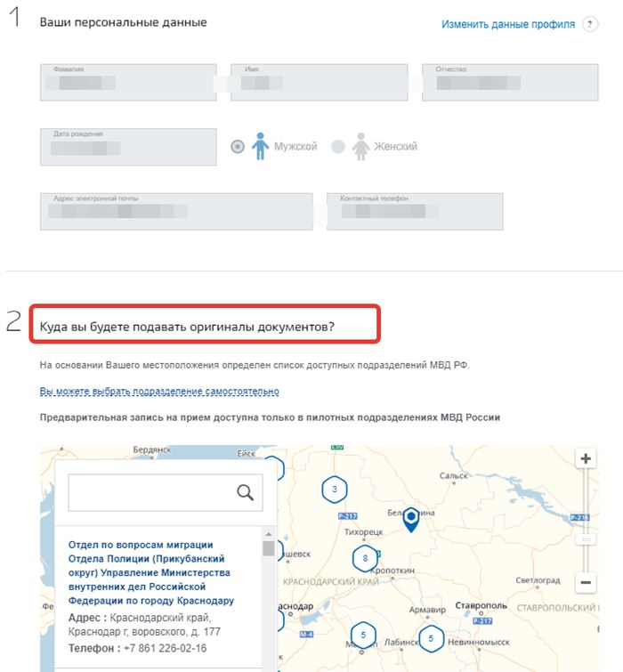The image size is (623, 672).
Task: Click the map zoom out minus button
Action: pos(586,582)
